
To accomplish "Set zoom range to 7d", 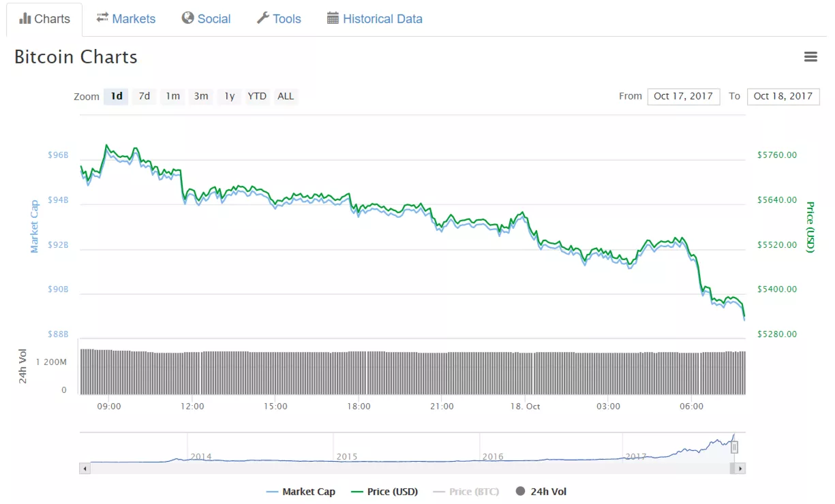I will [x=145, y=96].
